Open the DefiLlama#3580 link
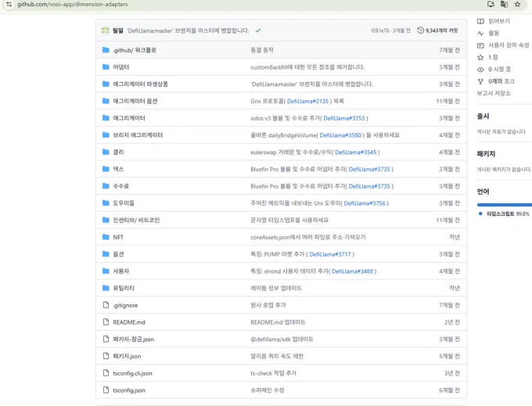 click(x=340, y=135)
